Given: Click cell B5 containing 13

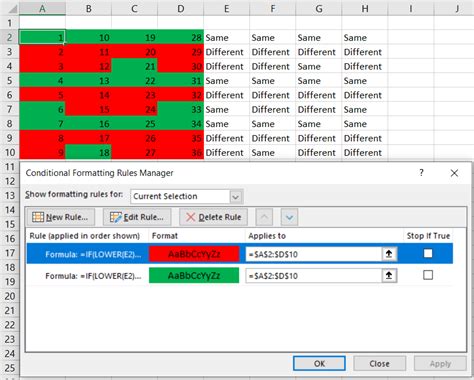Looking at the screenshot, I should [89, 80].
